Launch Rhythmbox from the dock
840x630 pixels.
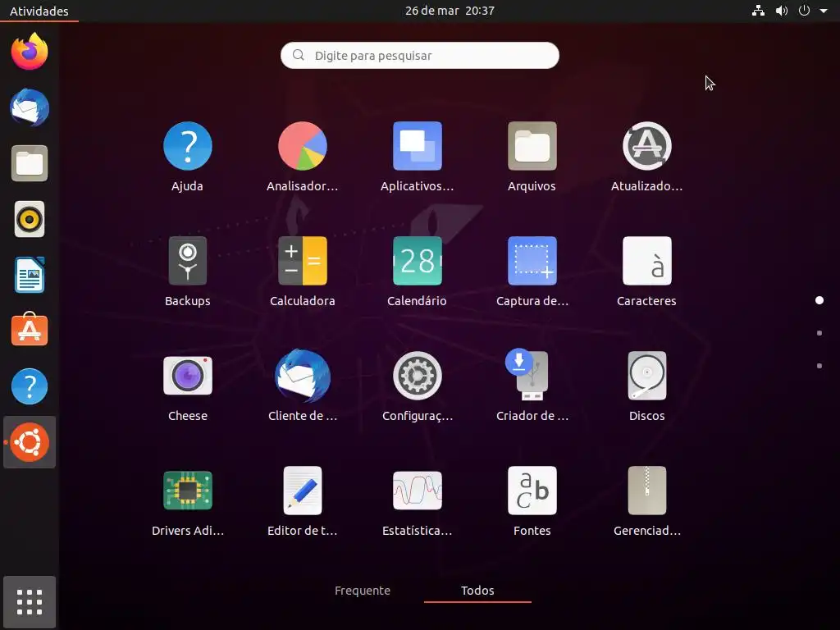click(x=30, y=219)
